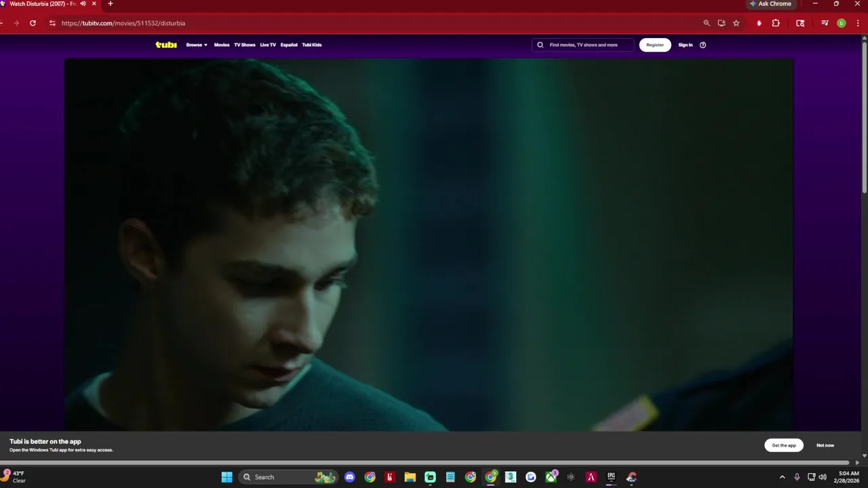Click the install app icon in address bar

[722, 23]
